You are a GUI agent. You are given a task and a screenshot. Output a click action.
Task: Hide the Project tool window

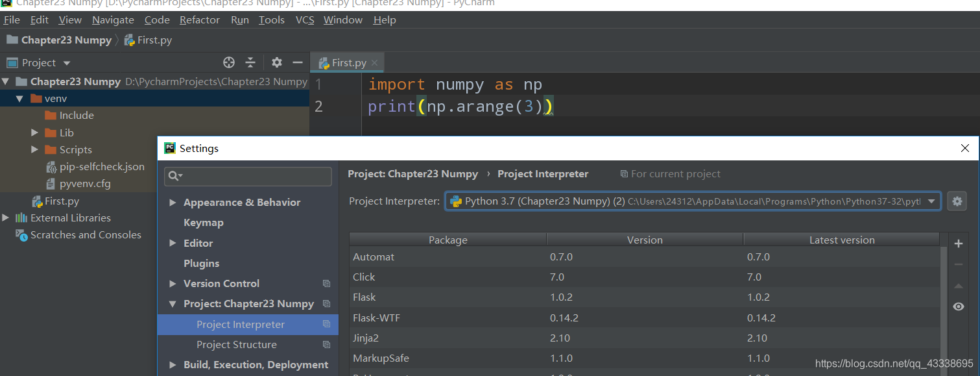coord(298,62)
